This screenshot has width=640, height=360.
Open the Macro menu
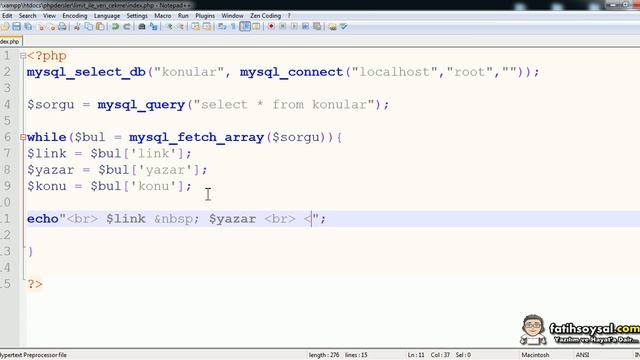[x=162, y=16]
